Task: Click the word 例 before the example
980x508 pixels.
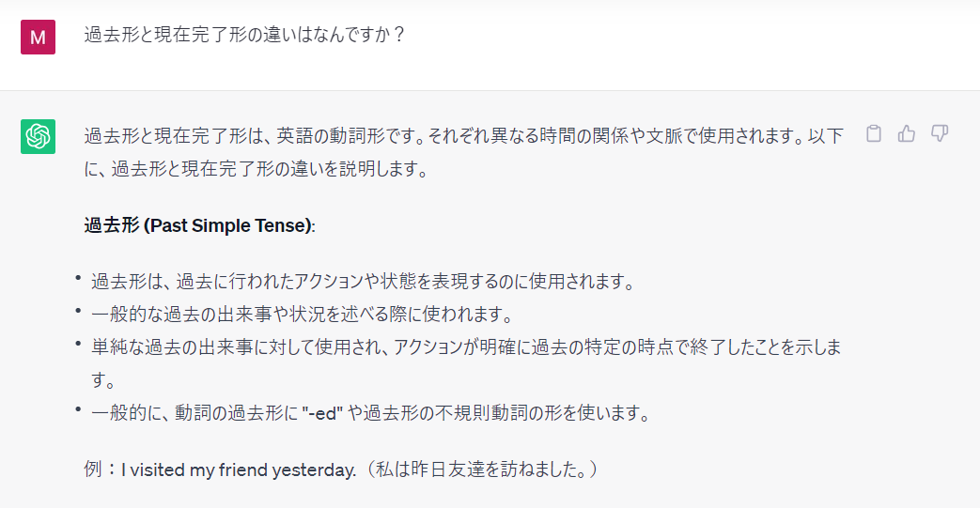Action: 93,470
